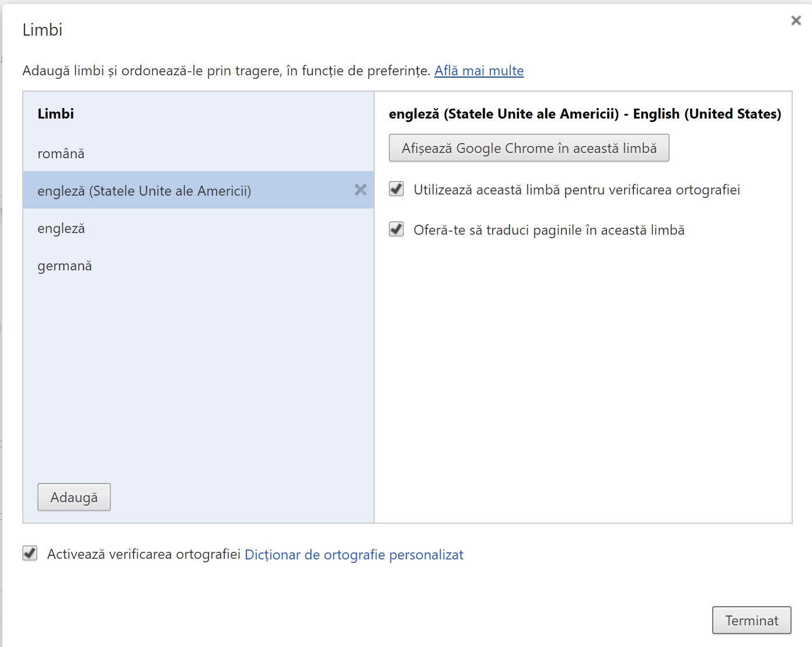Select 'română' in the languages list
This screenshot has width=812, height=647.
[x=61, y=154]
